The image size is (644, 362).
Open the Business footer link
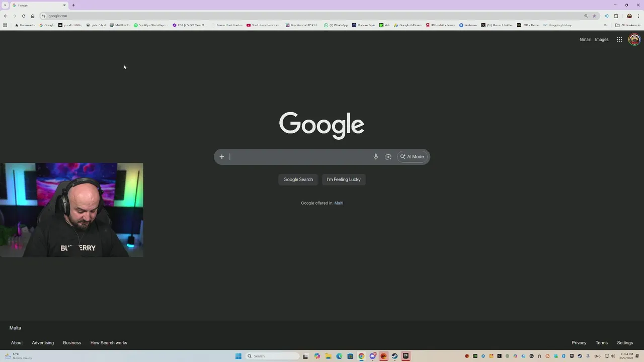(x=72, y=343)
